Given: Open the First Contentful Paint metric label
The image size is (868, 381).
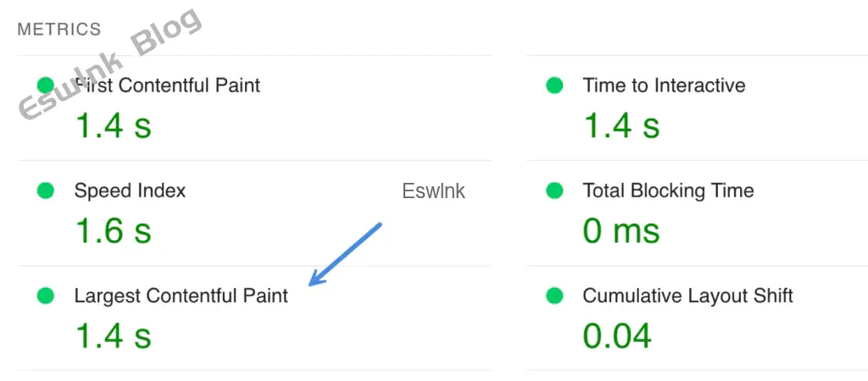Looking at the screenshot, I should [170, 85].
